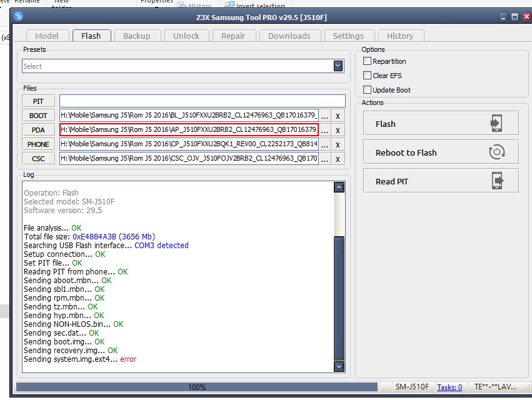Click the highlighted PDA file path field

189,129
